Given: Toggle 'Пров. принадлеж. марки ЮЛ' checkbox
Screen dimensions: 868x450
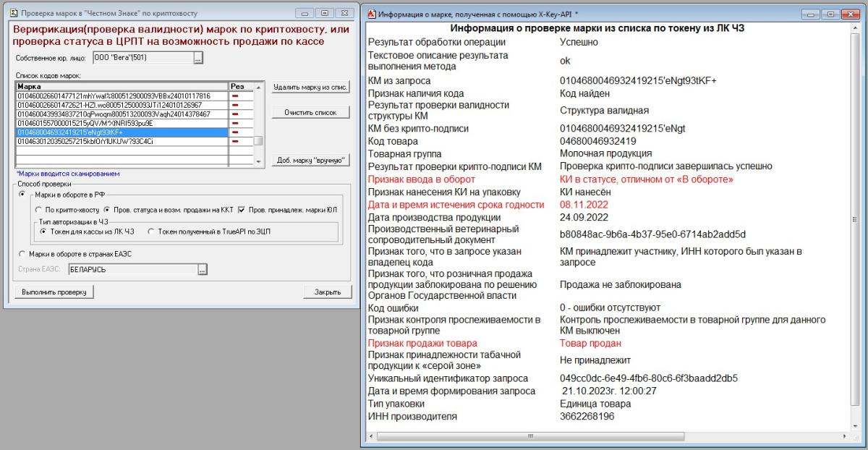Looking at the screenshot, I should 242,209.
